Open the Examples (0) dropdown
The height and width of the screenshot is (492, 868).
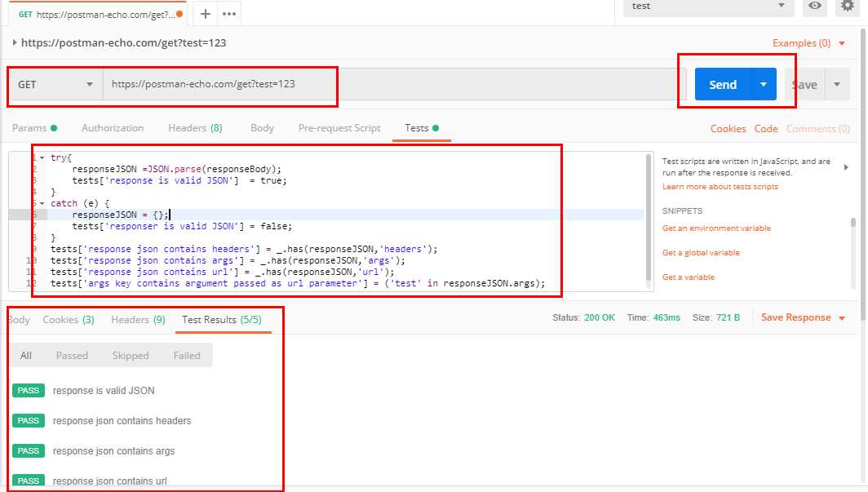tap(808, 43)
